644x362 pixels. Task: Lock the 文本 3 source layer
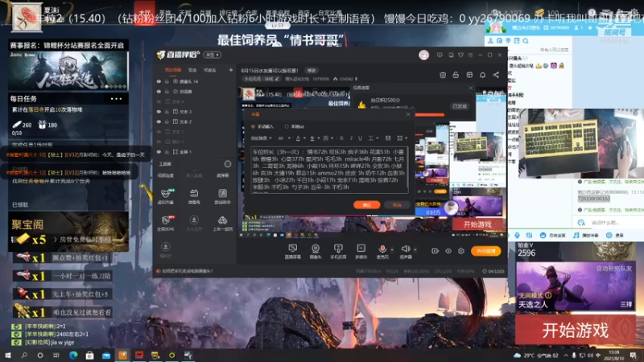pyautogui.click(x=167, y=112)
